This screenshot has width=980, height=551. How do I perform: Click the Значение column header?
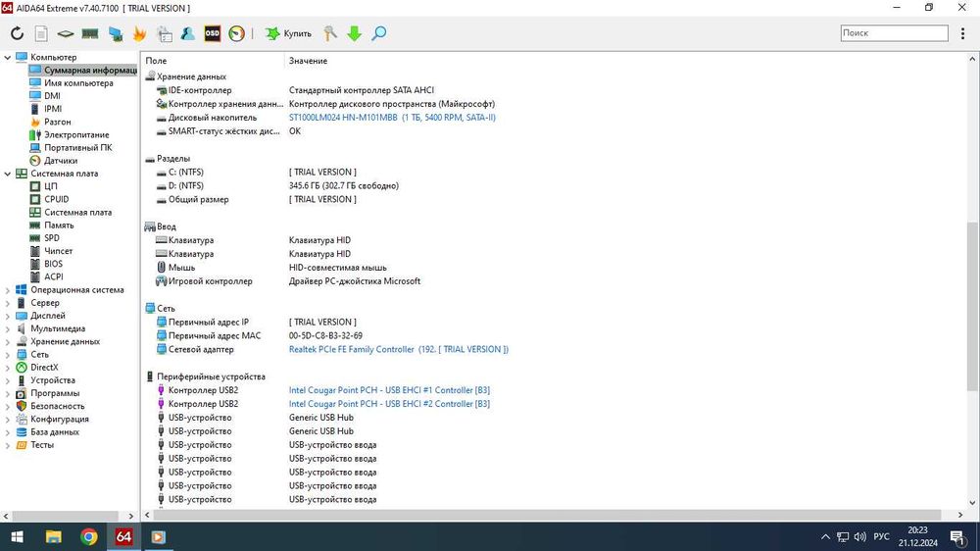[x=308, y=61]
